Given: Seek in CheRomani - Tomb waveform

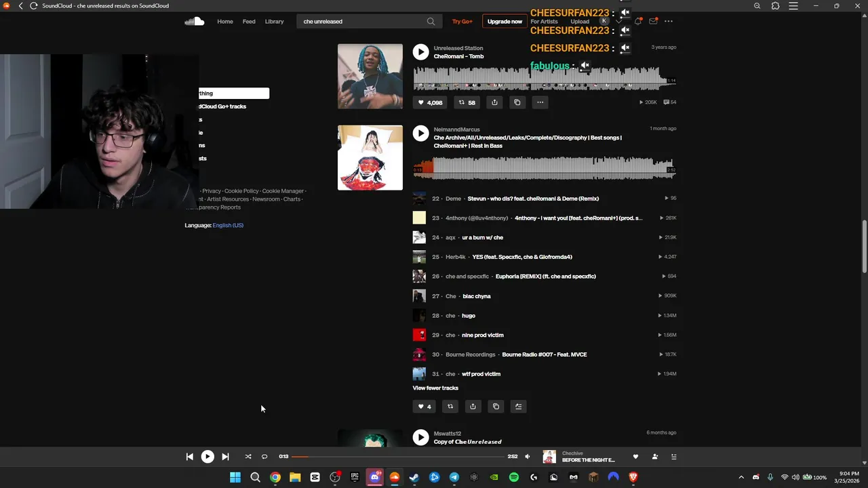Looking at the screenshot, I should click(544, 78).
